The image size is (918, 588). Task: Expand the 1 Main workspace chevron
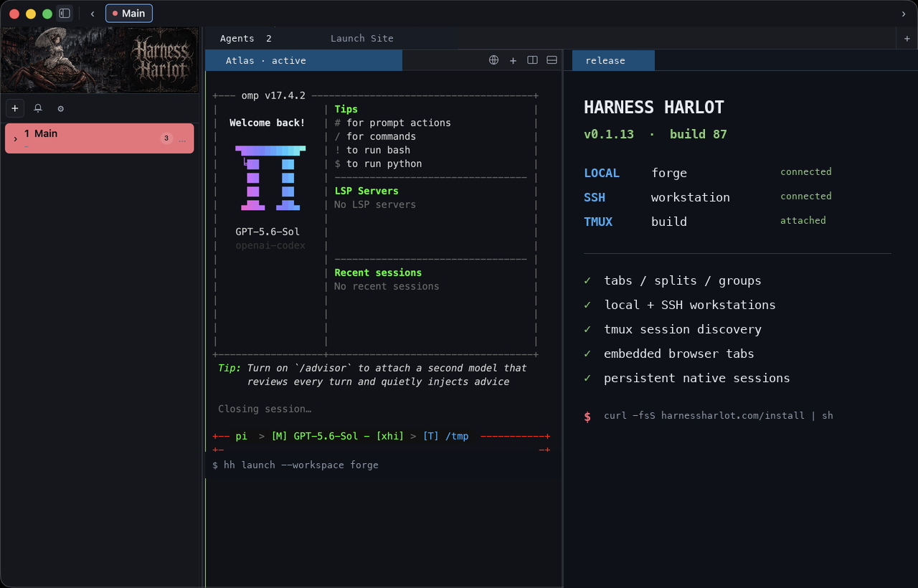pyautogui.click(x=16, y=138)
